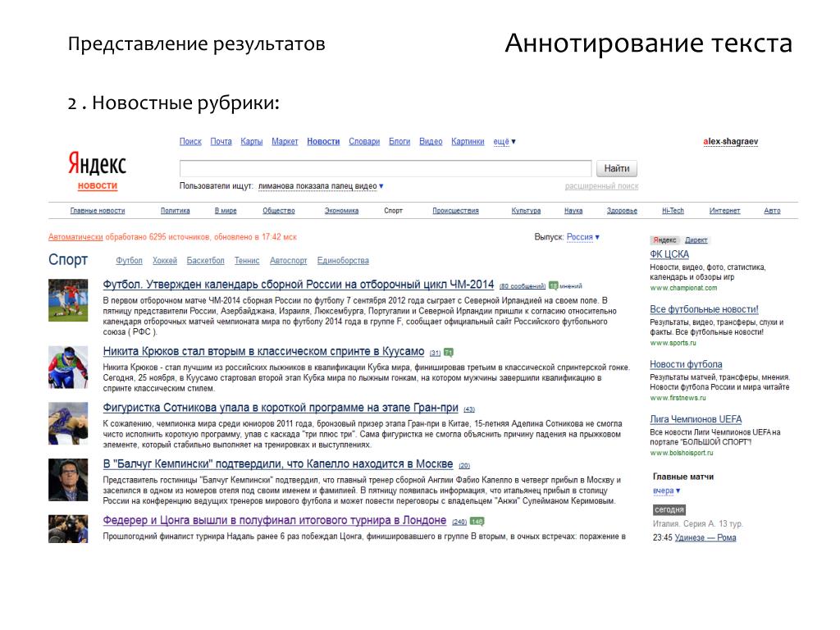Switch to Политика rubric

click(176, 211)
